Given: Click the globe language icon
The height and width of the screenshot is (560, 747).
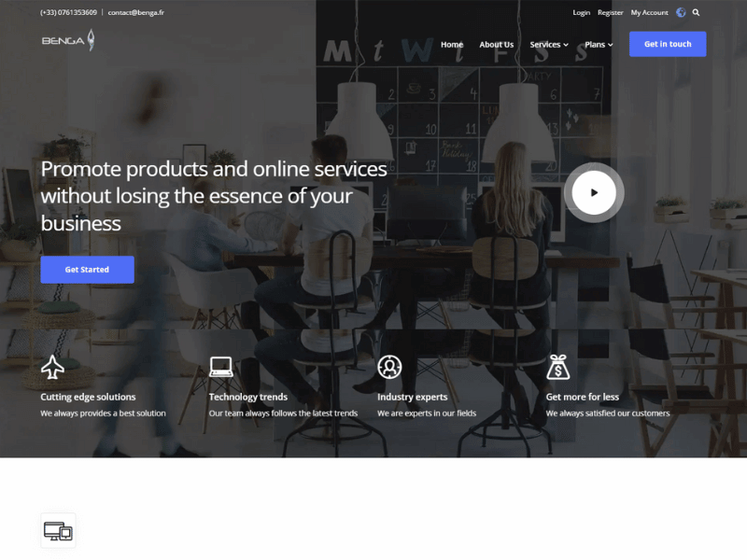Looking at the screenshot, I should pos(681,12).
